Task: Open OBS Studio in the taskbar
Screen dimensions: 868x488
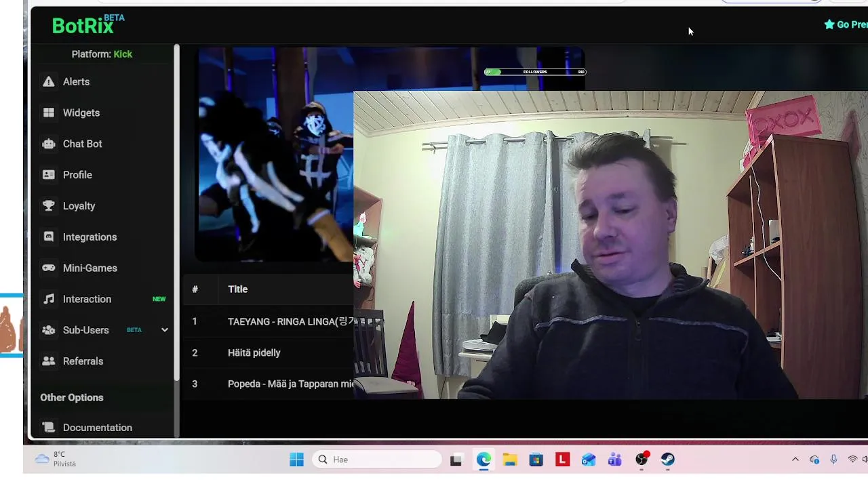Action: click(642, 460)
